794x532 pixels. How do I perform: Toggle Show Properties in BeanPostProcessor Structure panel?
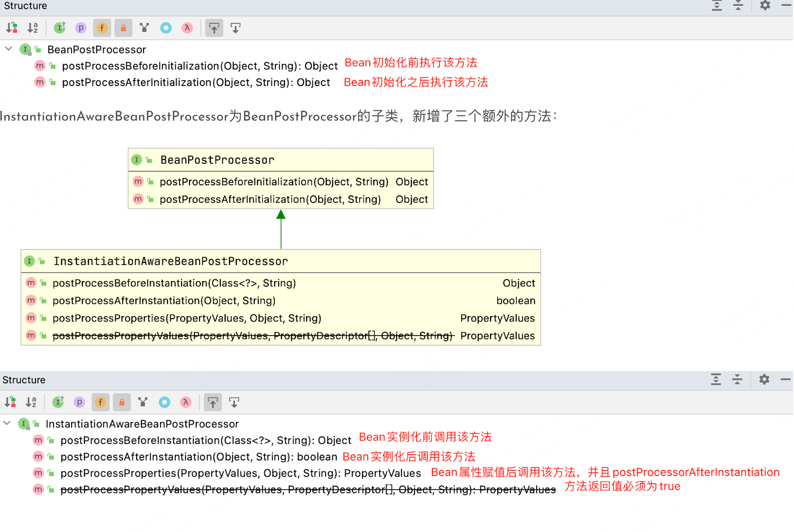81,28
